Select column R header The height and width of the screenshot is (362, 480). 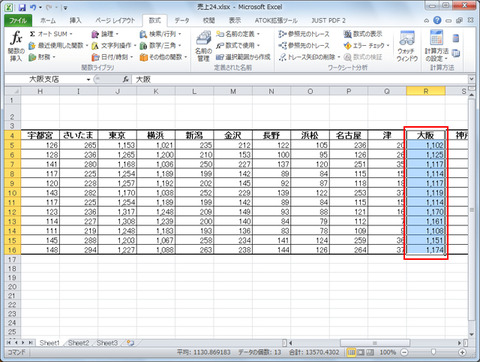[426, 91]
